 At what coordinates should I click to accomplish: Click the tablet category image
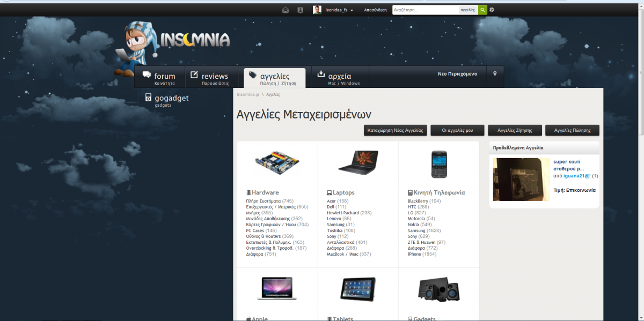pos(358,289)
